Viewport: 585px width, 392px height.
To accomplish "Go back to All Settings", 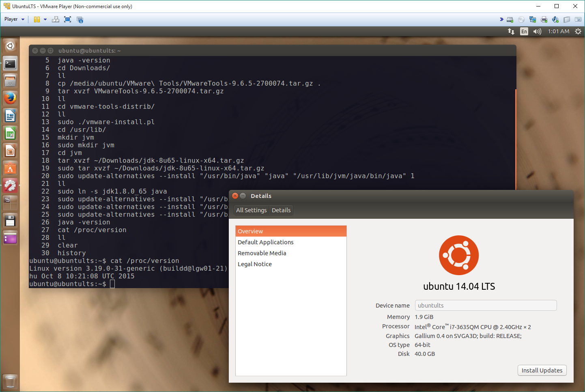I will tap(252, 210).
